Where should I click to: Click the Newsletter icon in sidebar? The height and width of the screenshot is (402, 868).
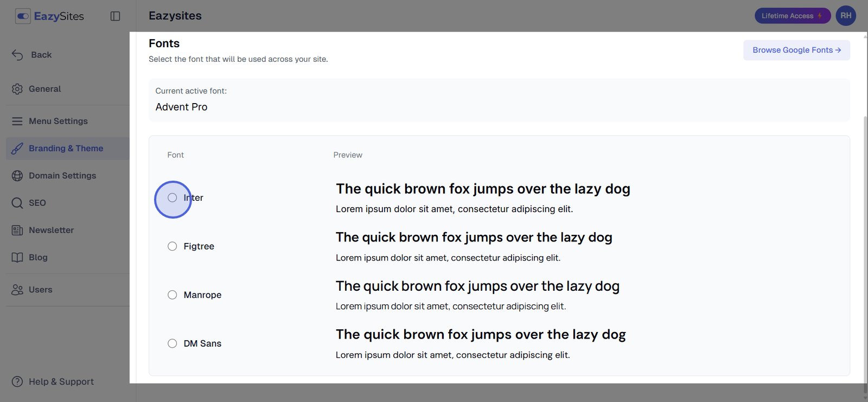(17, 231)
